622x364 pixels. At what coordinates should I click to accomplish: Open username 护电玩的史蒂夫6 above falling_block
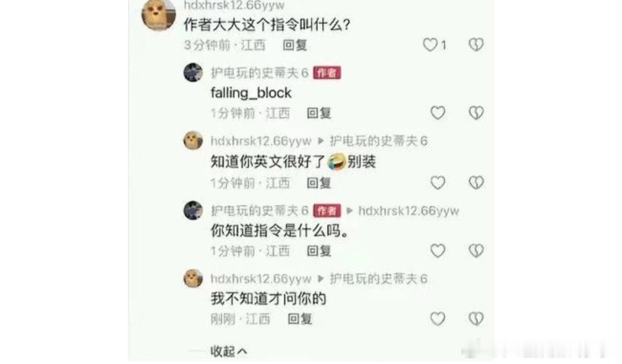pos(259,73)
